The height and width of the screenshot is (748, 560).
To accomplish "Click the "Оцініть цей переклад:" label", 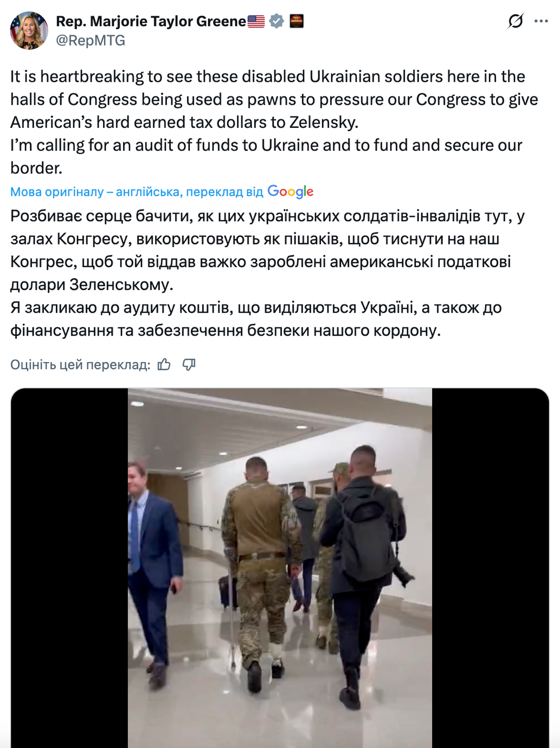I will pyautogui.click(x=80, y=365).
